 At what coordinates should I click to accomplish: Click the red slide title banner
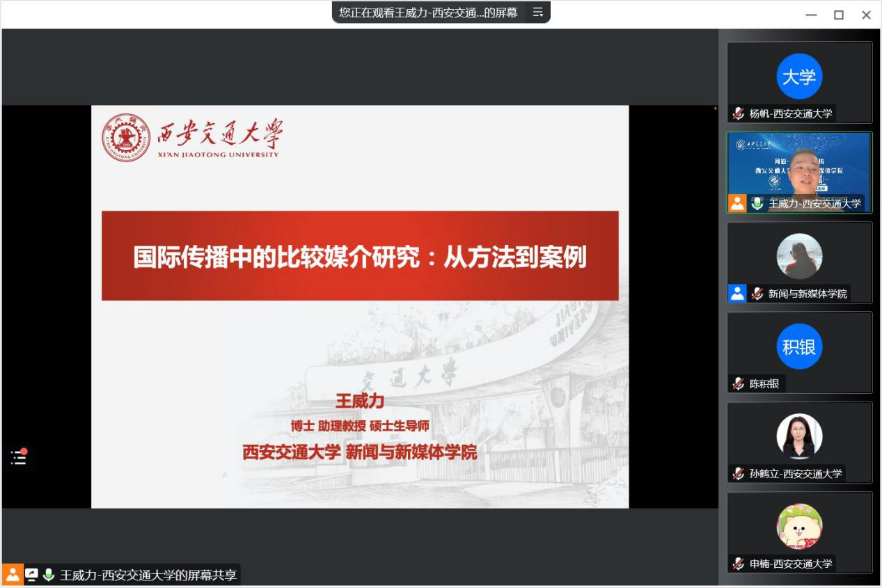click(x=360, y=256)
